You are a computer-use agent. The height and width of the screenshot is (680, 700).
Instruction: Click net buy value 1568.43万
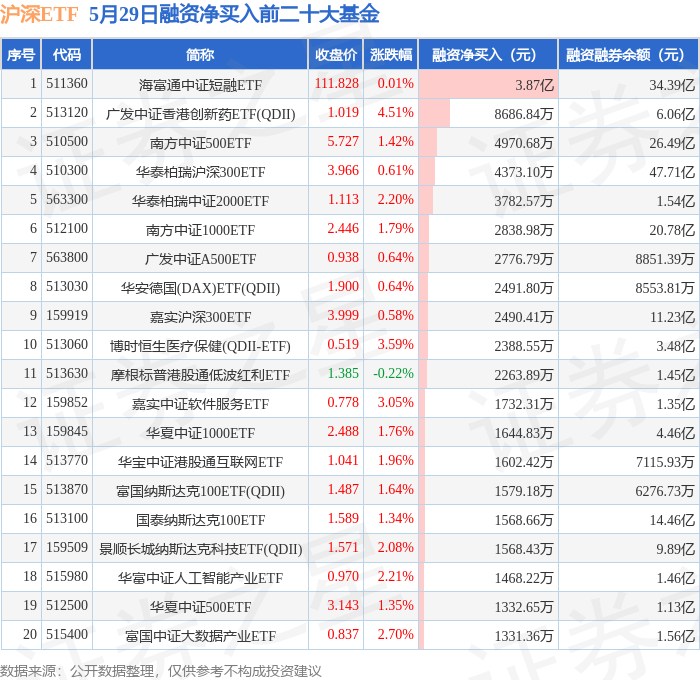(524, 549)
